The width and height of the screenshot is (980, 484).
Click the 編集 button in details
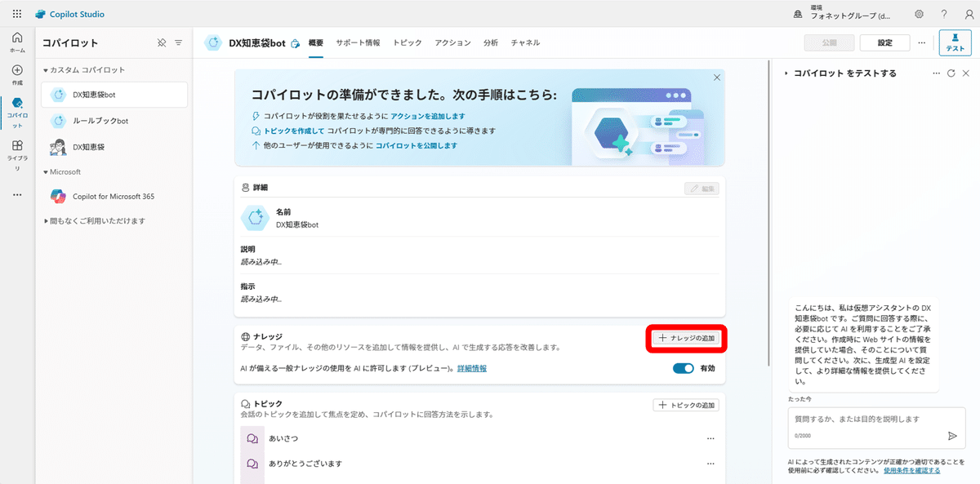[x=702, y=189]
